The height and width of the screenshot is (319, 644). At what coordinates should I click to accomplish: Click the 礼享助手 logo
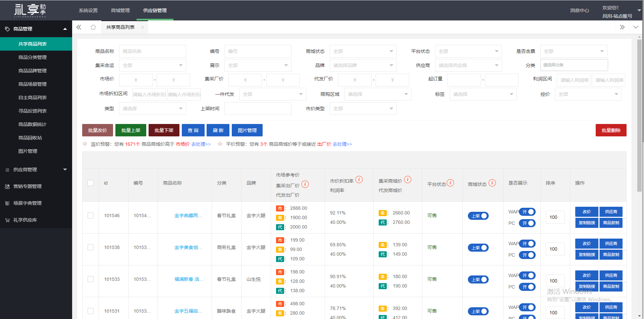[30, 11]
